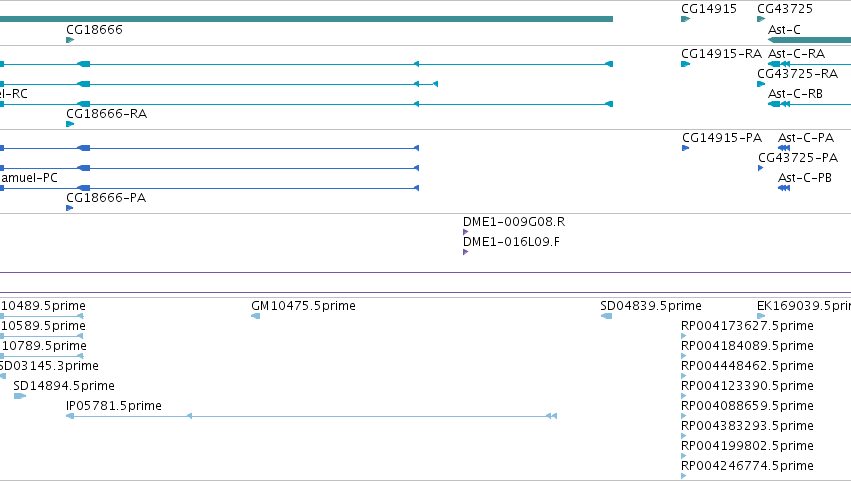Select the RP004199802.5prime label

coord(747,446)
